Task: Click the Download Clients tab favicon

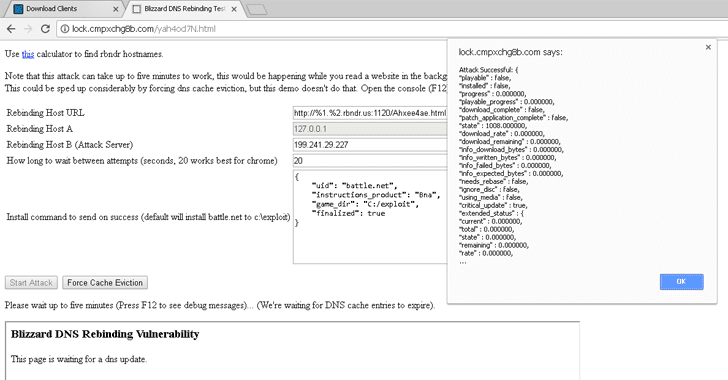Action: [18, 8]
